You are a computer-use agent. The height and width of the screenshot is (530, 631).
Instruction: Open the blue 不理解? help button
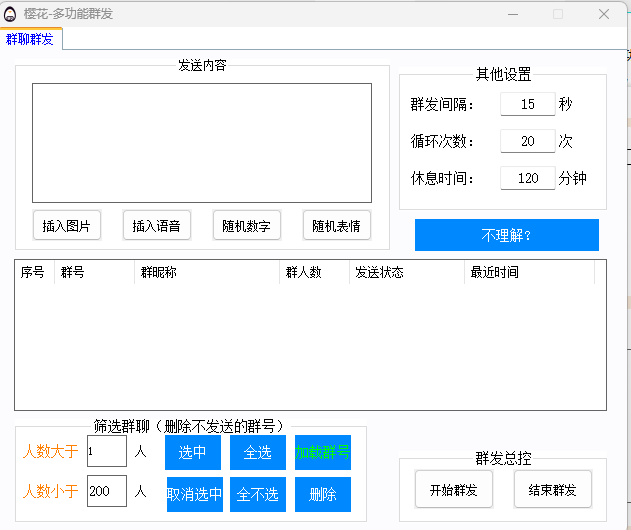(506, 235)
